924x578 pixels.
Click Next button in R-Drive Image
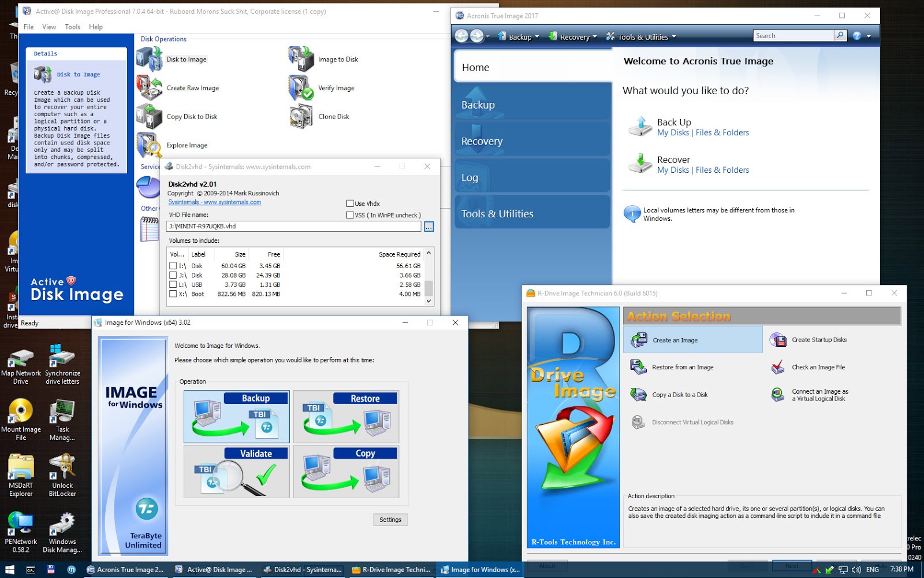click(792, 566)
